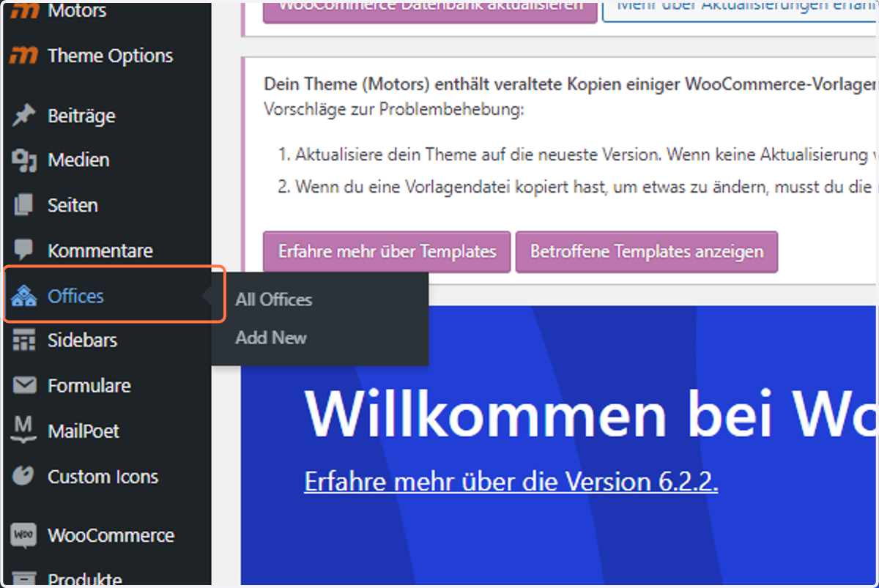Click the Custom Icons palette icon

[x=24, y=476]
